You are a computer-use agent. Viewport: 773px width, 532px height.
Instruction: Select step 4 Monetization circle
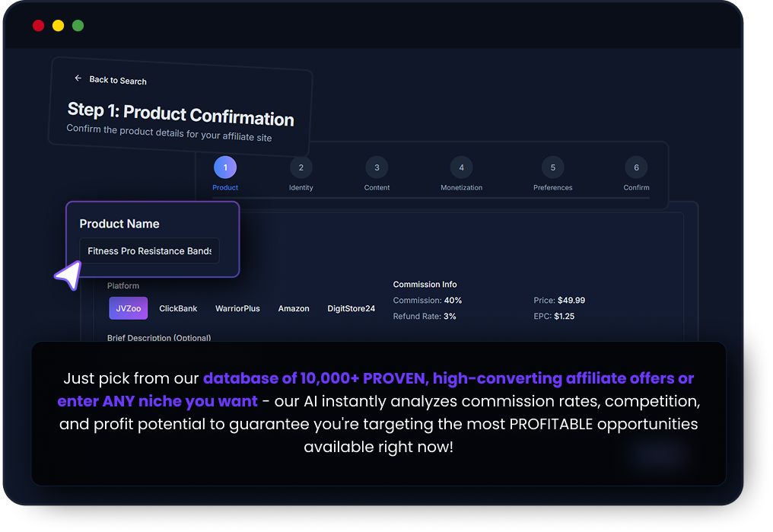(x=461, y=167)
